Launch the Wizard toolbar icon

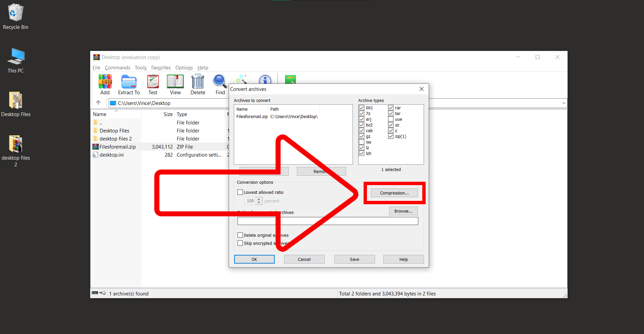[242, 80]
